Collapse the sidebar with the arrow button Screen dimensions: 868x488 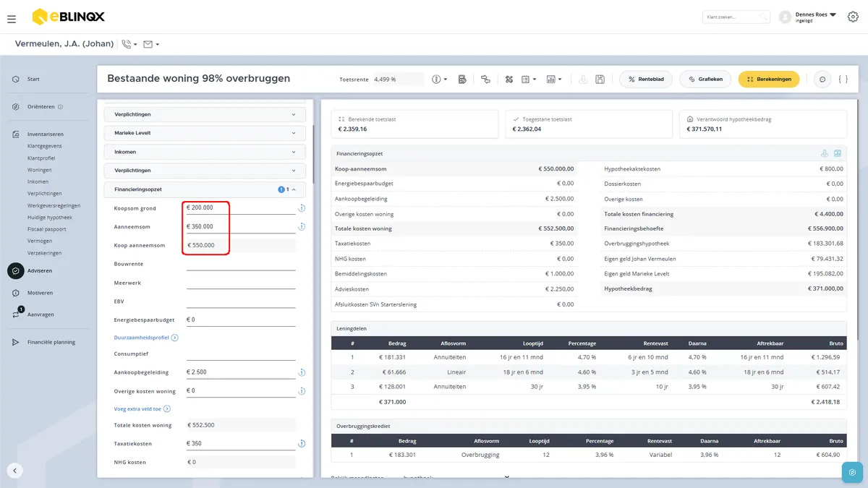15,471
